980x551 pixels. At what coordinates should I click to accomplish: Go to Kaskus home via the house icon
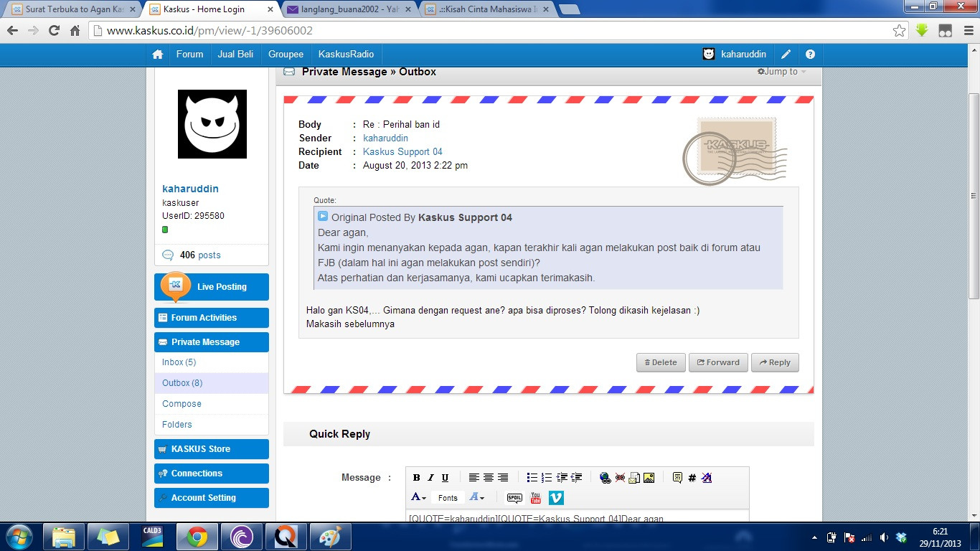pos(158,55)
